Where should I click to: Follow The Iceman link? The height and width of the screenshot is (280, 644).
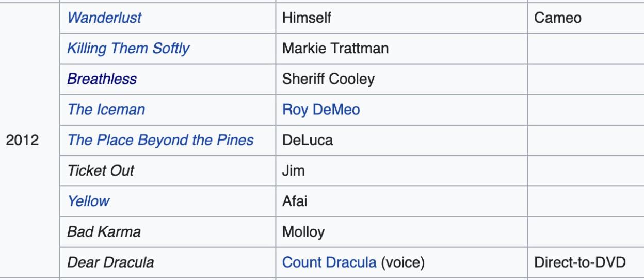[x=106, y=110]
